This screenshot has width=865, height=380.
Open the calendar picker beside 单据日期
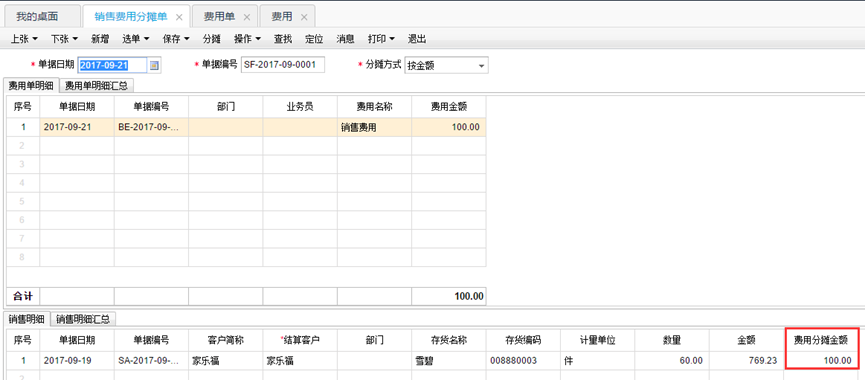[x=154, y=65]
